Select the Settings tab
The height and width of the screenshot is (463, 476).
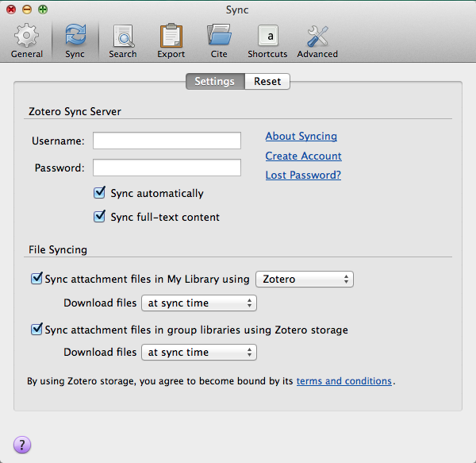[214, 81]
